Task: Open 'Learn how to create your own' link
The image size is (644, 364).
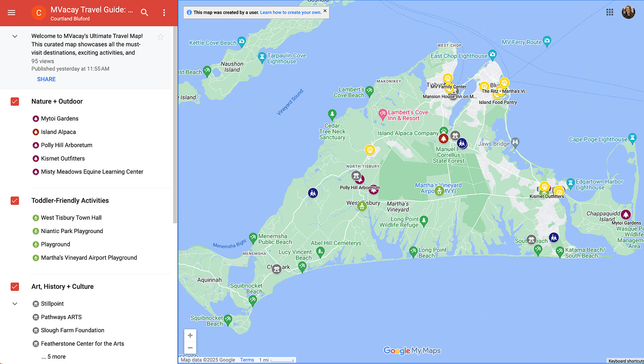Action: coord(291,12)
